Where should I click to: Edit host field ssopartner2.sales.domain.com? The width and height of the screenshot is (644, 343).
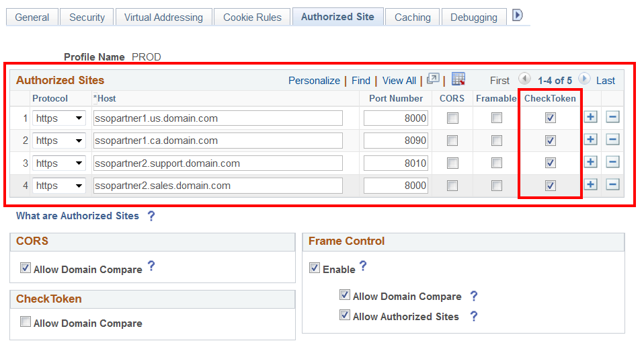click(x=218, y=186)
